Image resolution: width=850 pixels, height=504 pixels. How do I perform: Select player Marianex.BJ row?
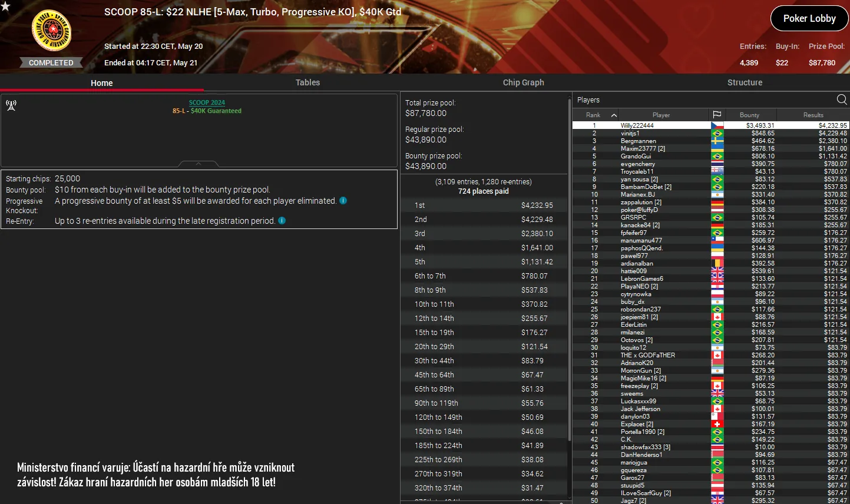tap(711, 194)
